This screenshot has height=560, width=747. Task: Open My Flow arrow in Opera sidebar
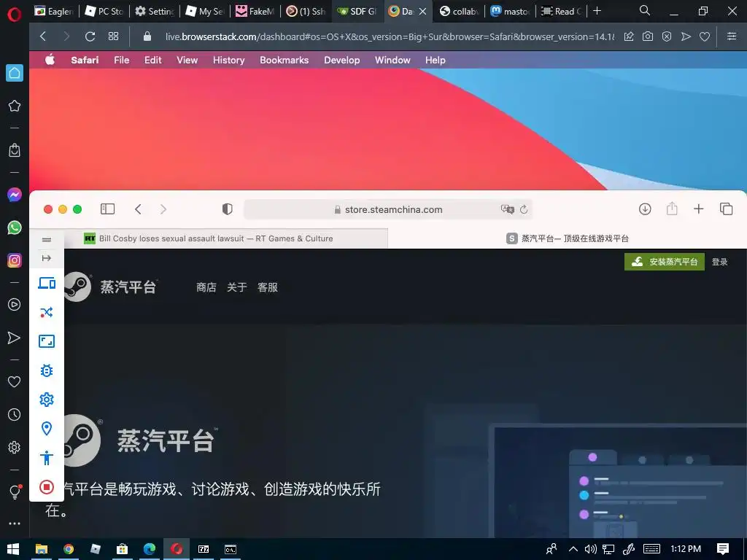(15, 338)
